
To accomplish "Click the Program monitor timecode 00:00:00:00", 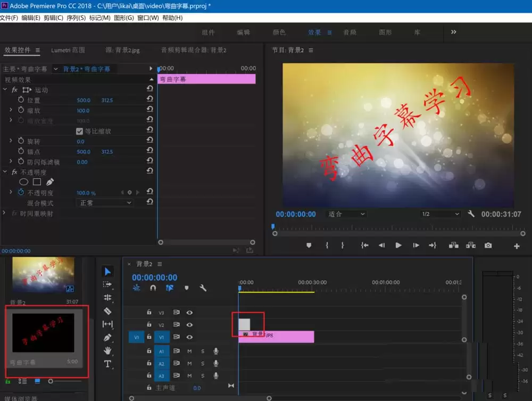I will click(295, 214).
